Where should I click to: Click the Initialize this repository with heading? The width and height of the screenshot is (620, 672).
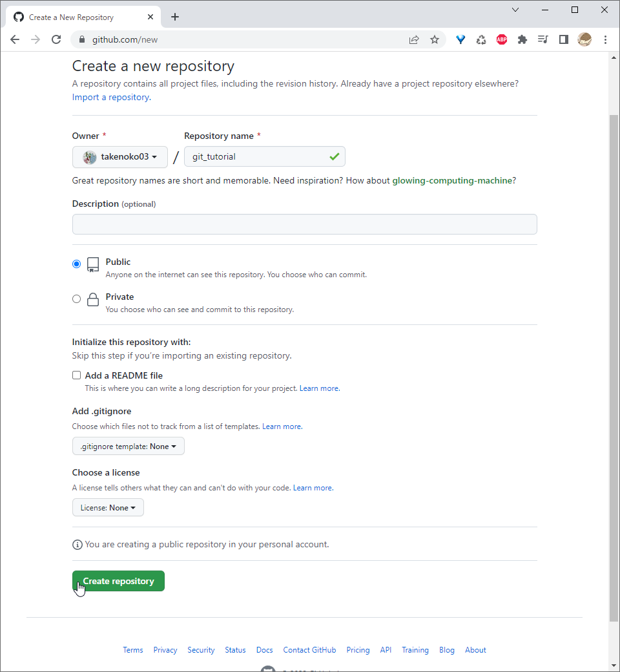coord(132,342)
